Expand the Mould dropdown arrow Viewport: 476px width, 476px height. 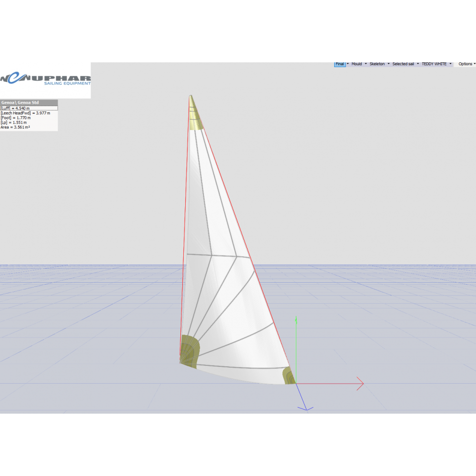366,64
